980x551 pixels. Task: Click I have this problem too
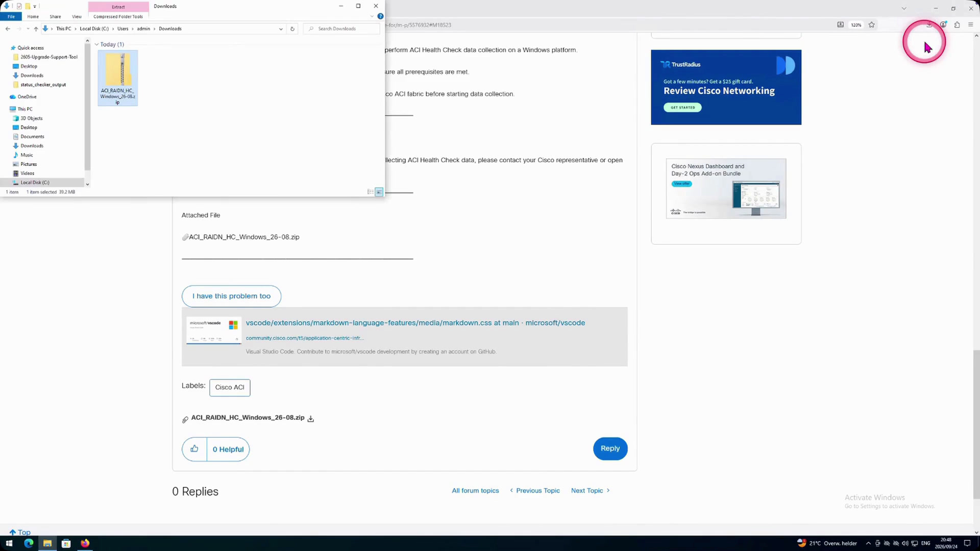(231, 296)
